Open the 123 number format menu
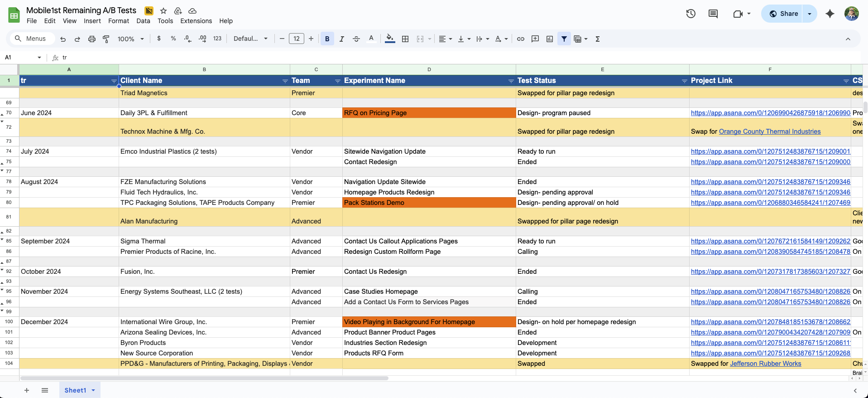The height and width of the screenshot is (398, 868). click(x=217, y=39)
